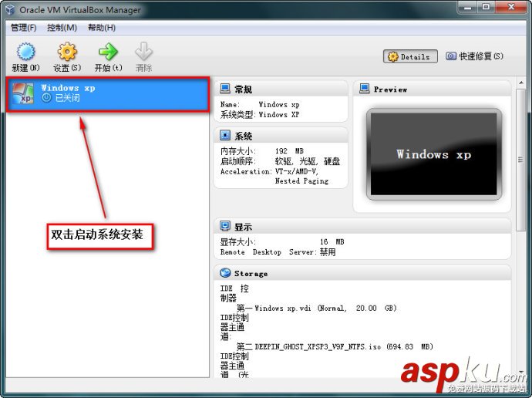
Task: Open the 管理(F) menu
Action: pyautogui.click(x=23, y=28)
